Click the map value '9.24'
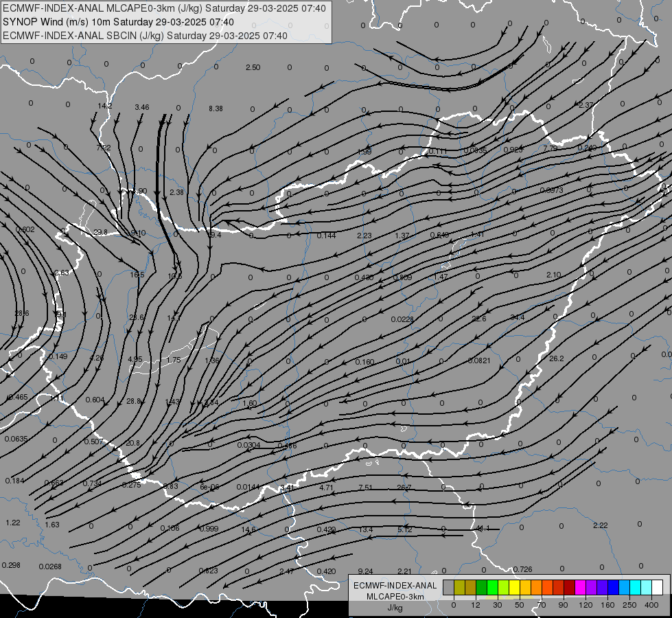 (365, 571)
